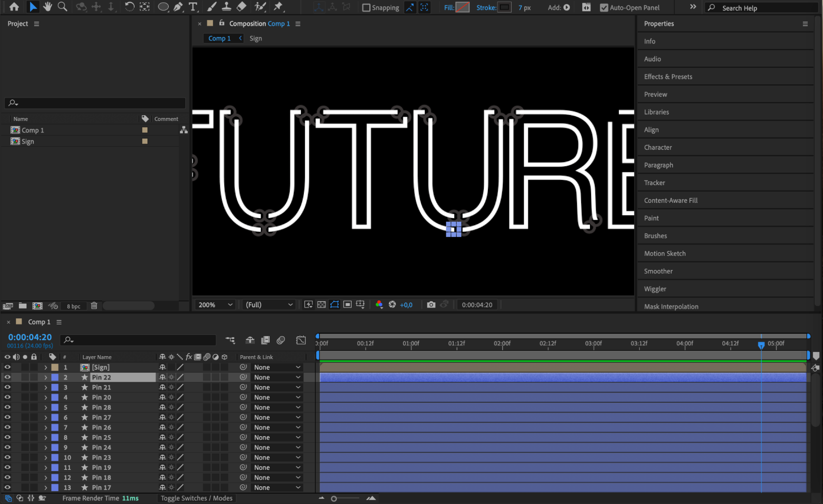The height and width of the screenshot is (504, 823).
Task: Select the Ellipse shape tool
Action: click(163, 7)
